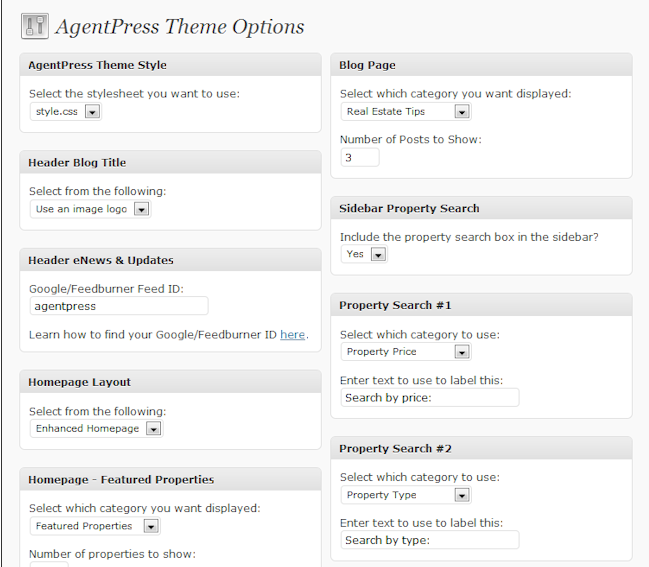Click the Number of Posts to Show field
Image resolution: width=649 pixels, height=567 pixels.
click(x=360, y=158)
